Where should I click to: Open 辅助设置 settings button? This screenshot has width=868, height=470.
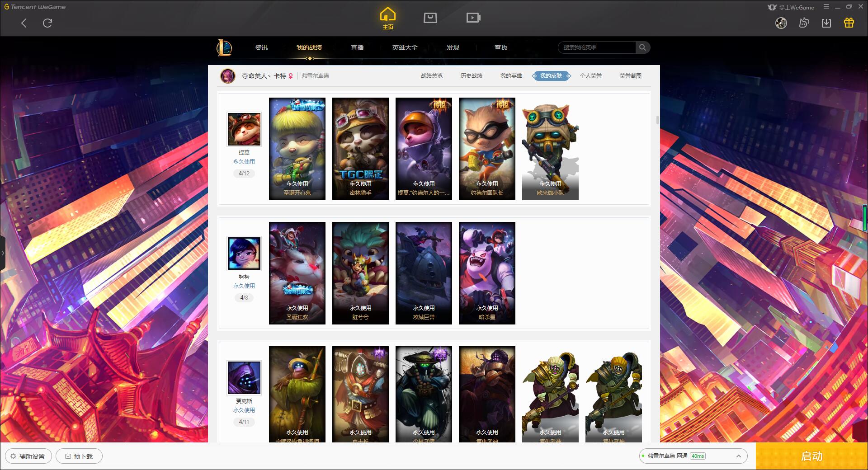[28, 456]
